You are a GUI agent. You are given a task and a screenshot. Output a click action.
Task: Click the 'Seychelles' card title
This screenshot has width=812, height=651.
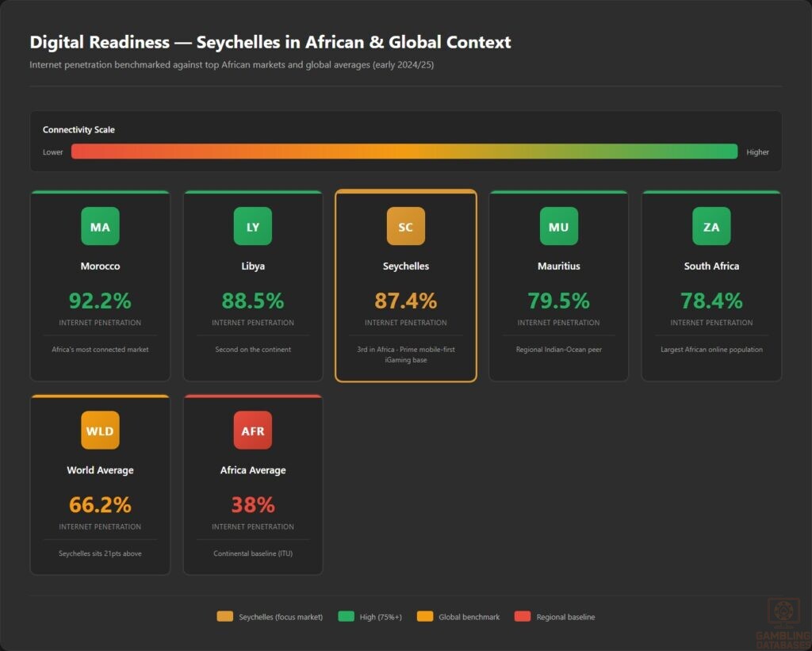click(x=405, y=266)
